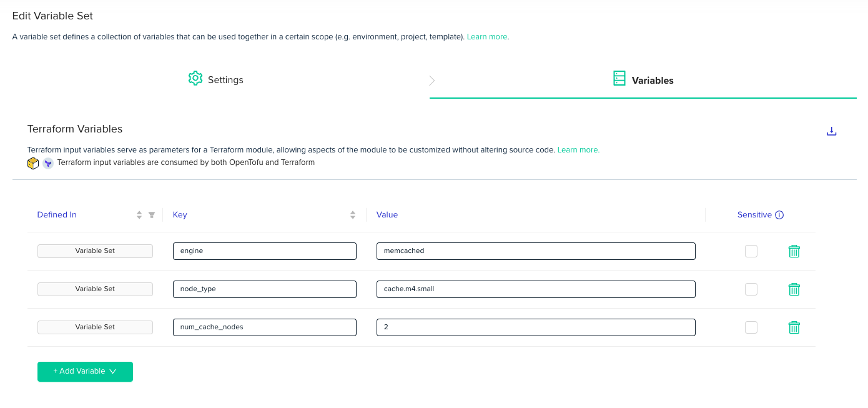
Task: Sort by the Defined In column arrows
Action: (139, 215)
